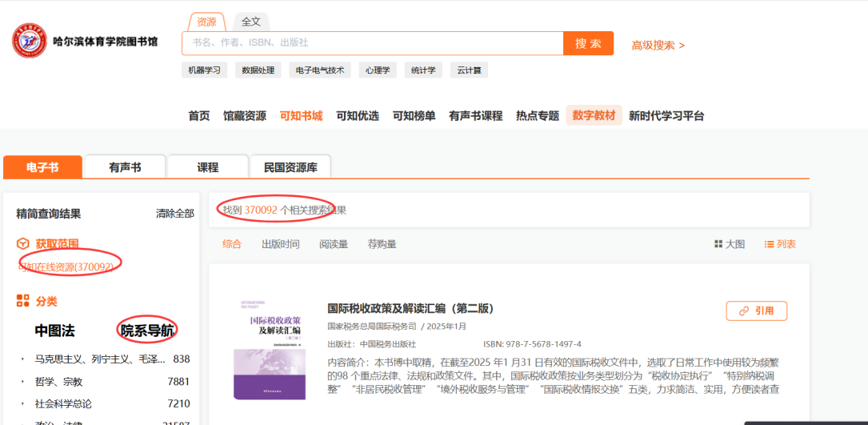Switch to list view layout

780,244
